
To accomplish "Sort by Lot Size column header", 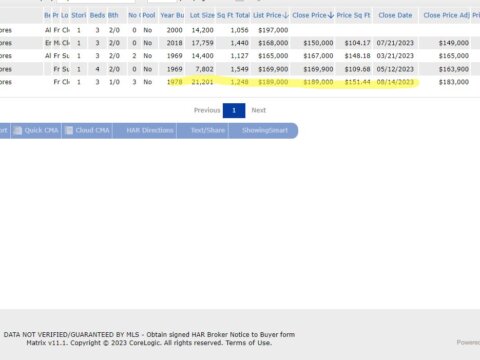I will pos(202,15).
